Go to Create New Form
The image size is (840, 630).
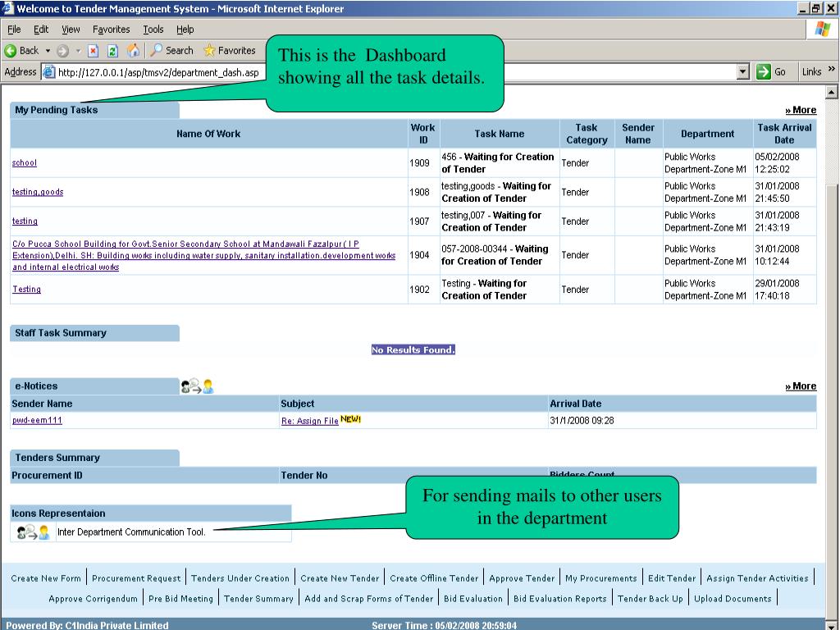tap(46, 578)
